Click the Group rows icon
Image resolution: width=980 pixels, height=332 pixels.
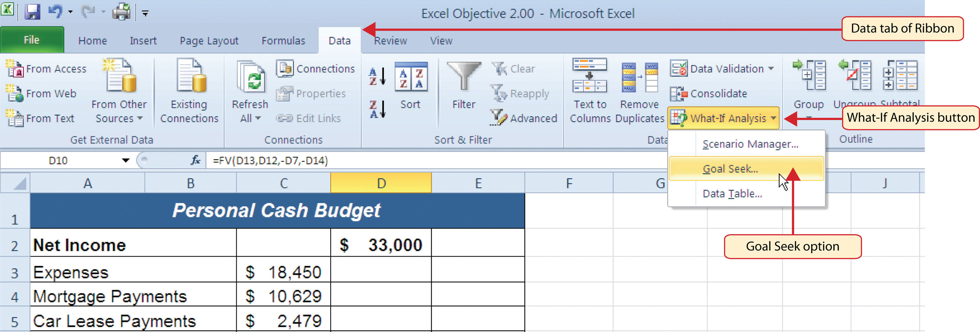point(809,75)
